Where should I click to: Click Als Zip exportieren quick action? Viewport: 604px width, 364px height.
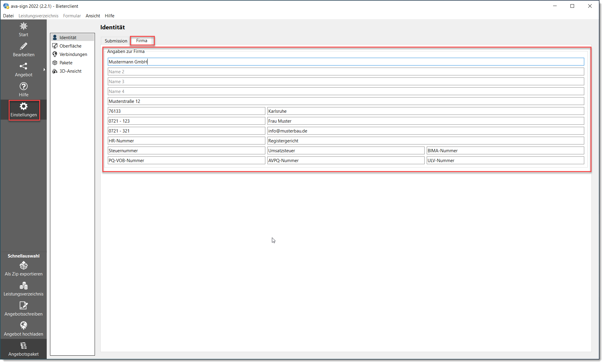23,269
